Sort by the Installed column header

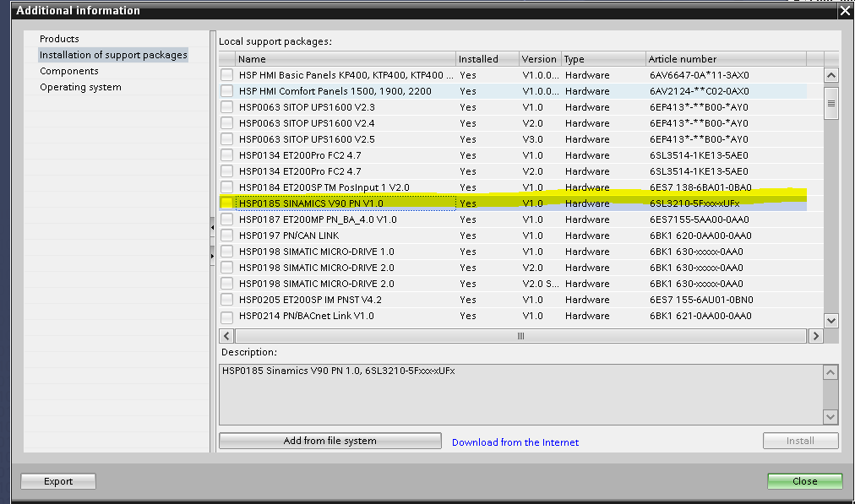tap(487, 59)
